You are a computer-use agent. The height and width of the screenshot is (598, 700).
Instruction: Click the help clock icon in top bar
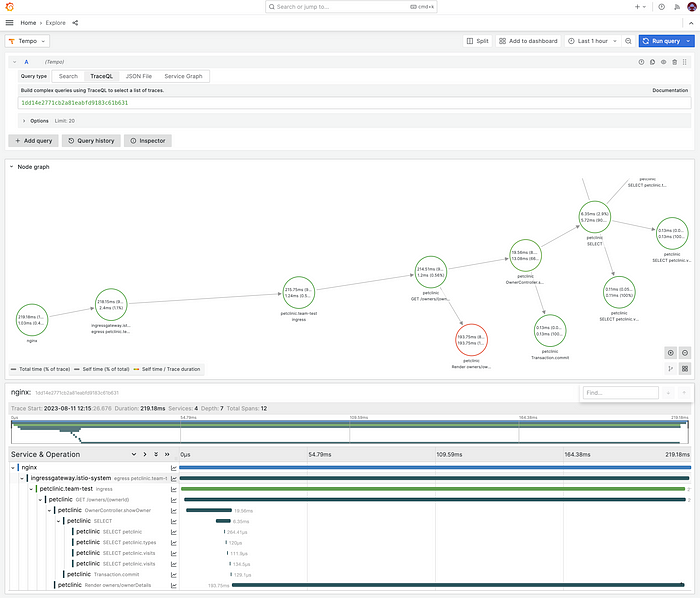click(x=662, y=7)
